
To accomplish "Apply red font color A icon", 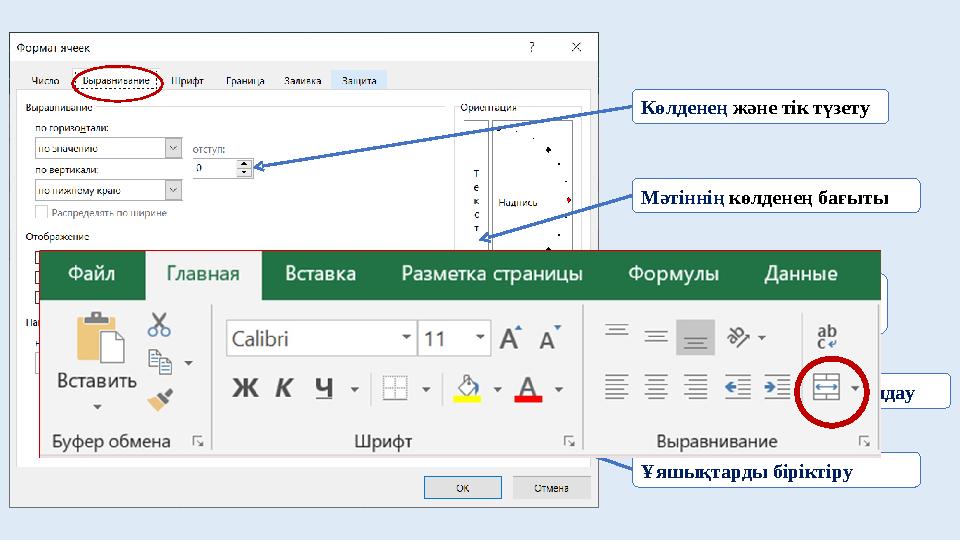I will click(x=528, y=388).
